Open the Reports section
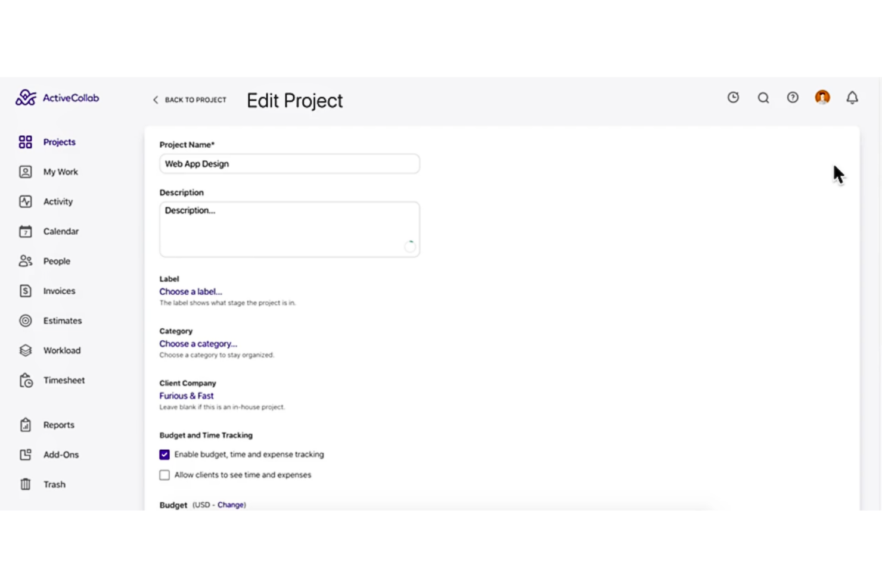The image size is (882, 588). pyautogui.click(x=58, y=425)
